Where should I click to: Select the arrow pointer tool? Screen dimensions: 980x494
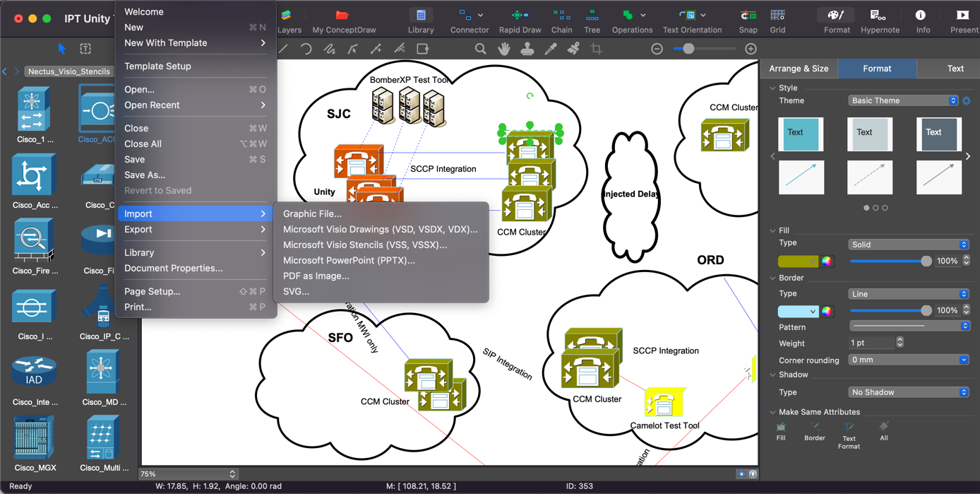coord(62,49)
